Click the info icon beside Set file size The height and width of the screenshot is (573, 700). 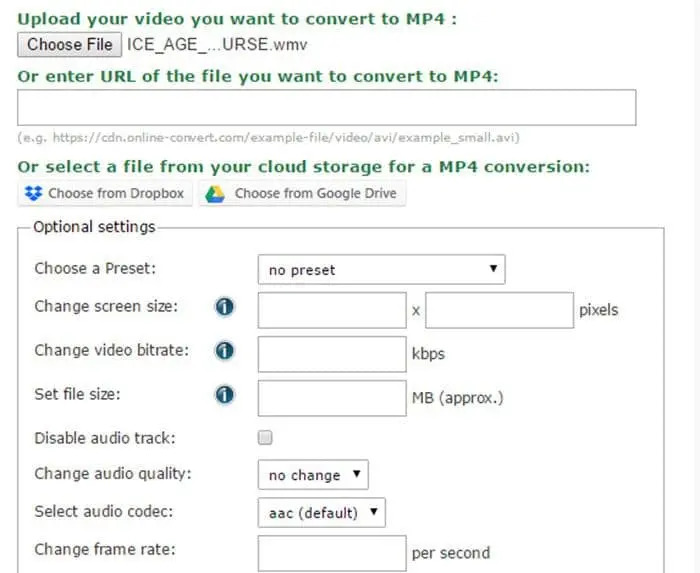tap(225, 395)
